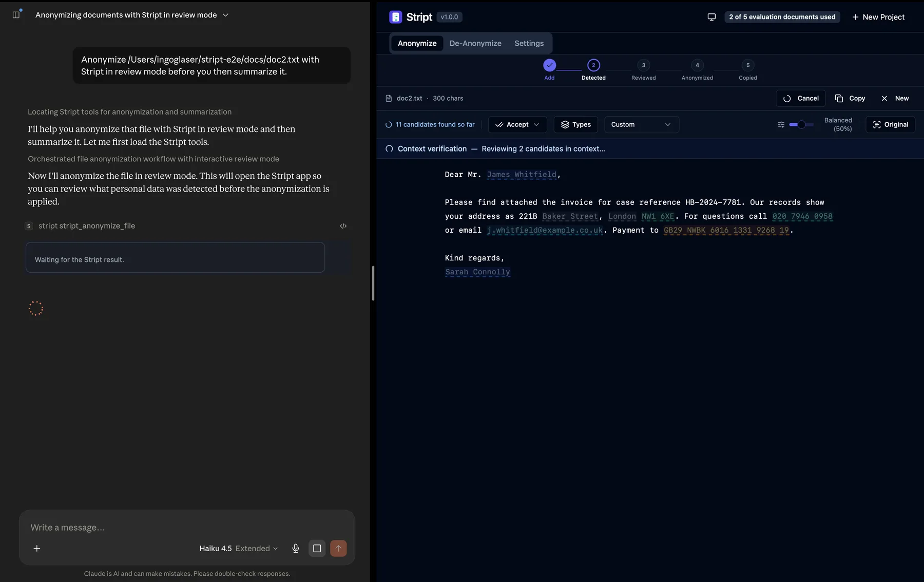Expand the stript_anonymize_file tool call

(87, 226)
